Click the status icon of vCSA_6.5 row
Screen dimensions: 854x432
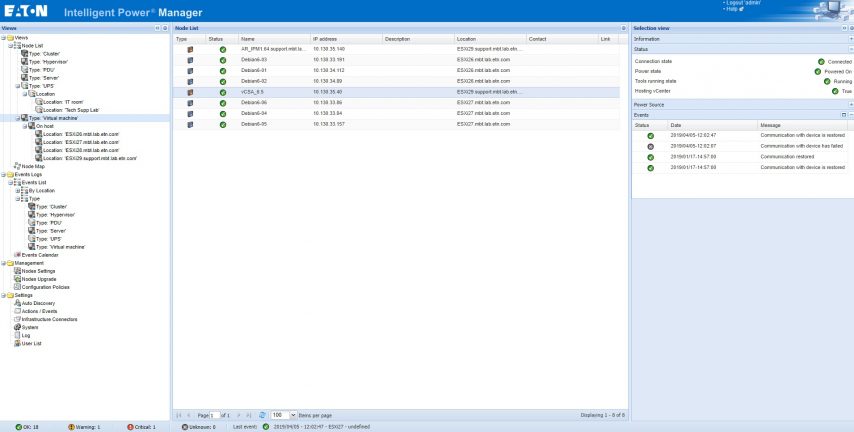(x=222, y=91)
